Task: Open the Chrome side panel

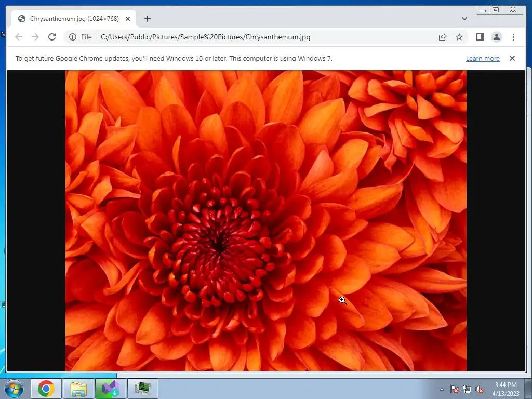Action: [x=480, y=37]
